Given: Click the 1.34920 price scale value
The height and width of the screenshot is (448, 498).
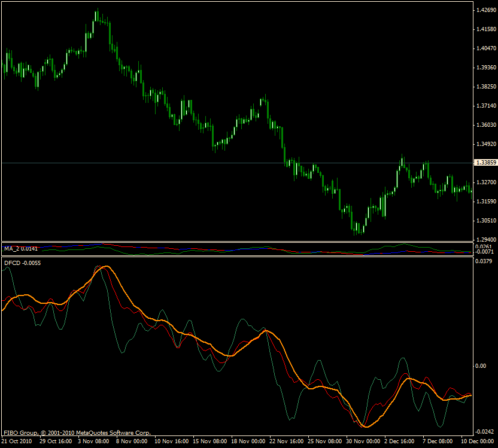Looking at the screenshot, I should point(486,144).
